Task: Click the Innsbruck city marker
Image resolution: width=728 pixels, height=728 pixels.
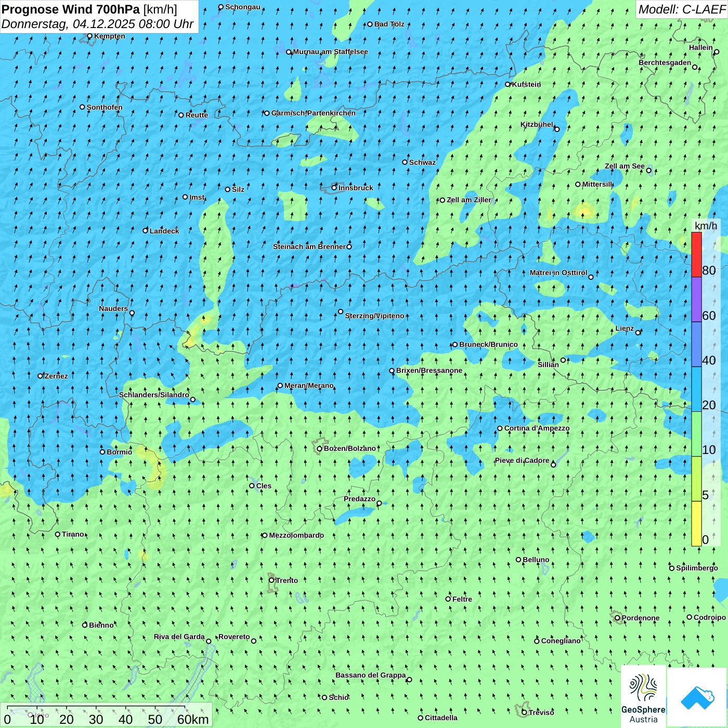Action: coord(334,188)
